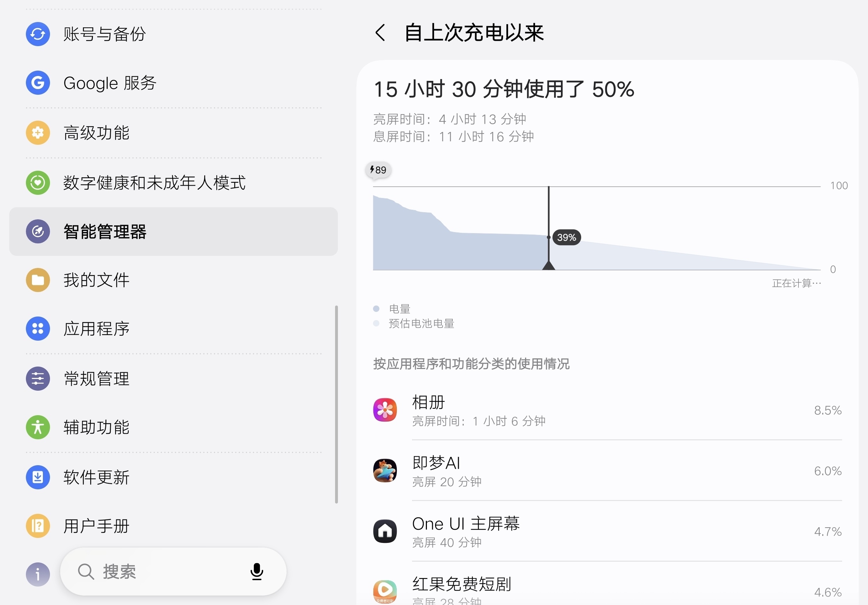Viewport: 868px width, 605px height.
Task: Open 数字健康和未成年人模式
Action: click(x=173, y=183)
